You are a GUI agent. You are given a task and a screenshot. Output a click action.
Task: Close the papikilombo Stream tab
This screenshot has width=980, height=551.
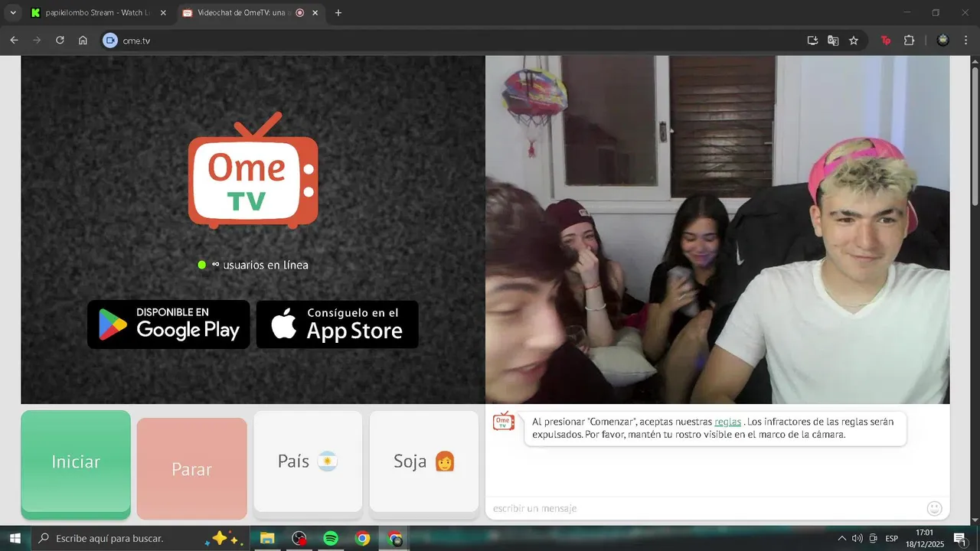coord(162,13)
